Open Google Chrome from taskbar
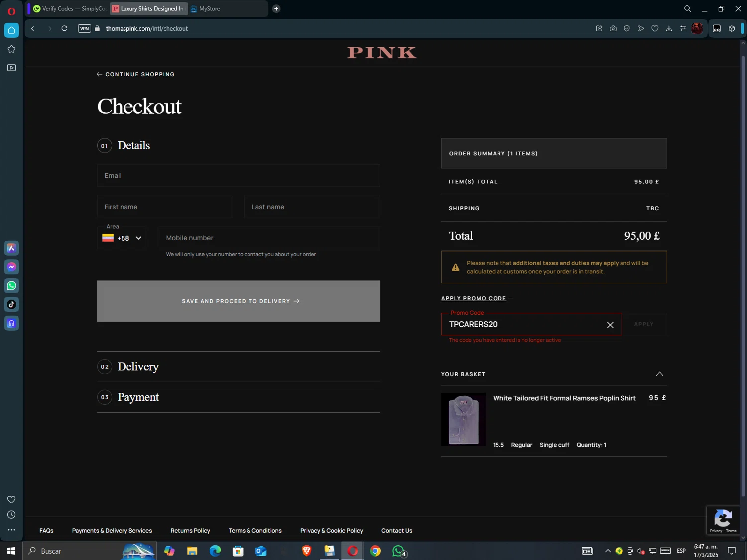 click(375, 551)
